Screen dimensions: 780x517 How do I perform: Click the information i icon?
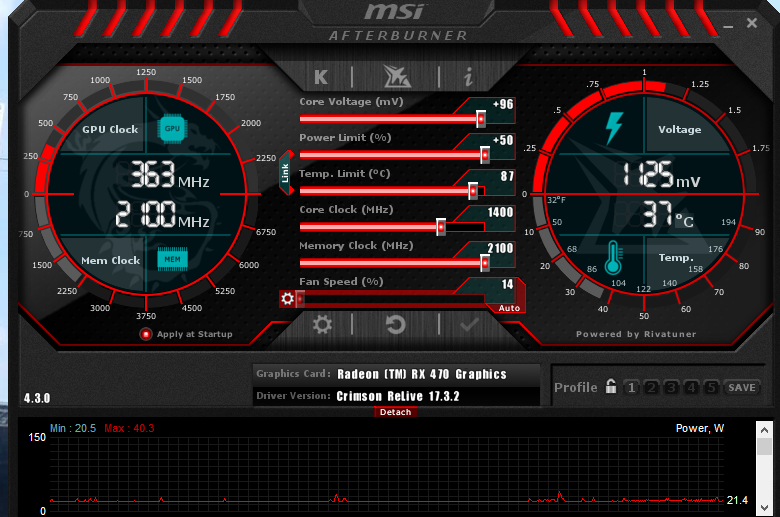(x=468, y=77)
